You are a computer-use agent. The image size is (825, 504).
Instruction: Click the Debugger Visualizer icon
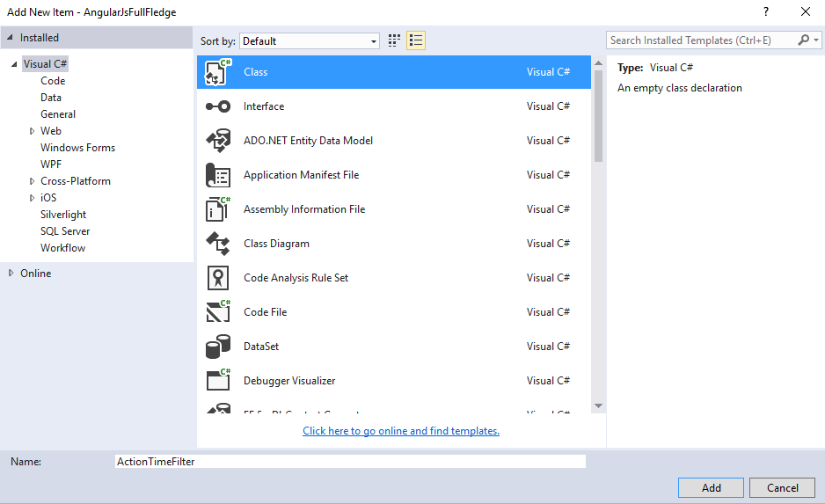point(218,380)
